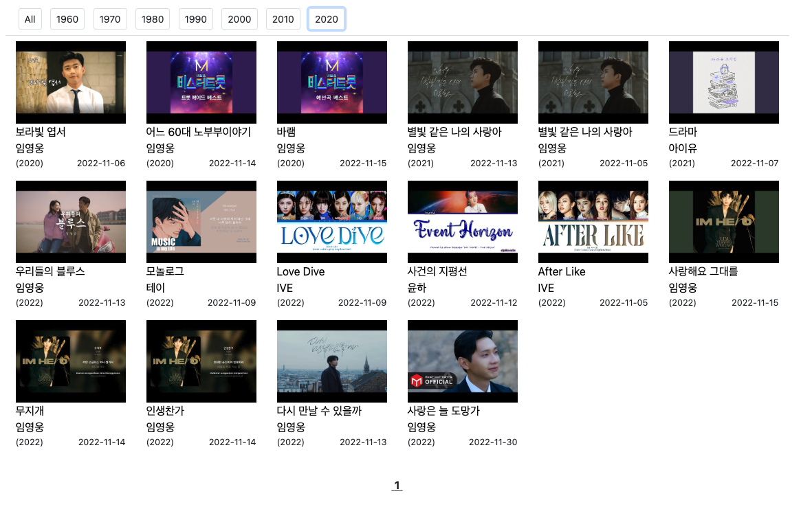Filter songs by the 2010 decade

point(283,19)
